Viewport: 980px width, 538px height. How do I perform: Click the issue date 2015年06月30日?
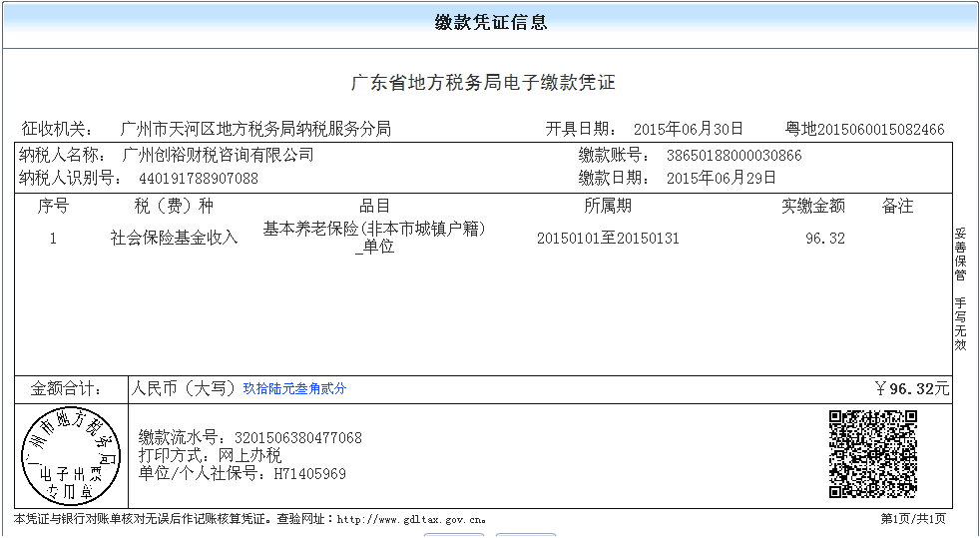tap(689, 129)
